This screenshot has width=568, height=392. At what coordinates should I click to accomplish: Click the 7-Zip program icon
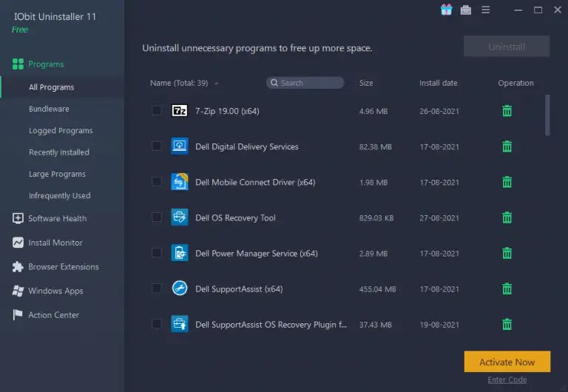180,111
